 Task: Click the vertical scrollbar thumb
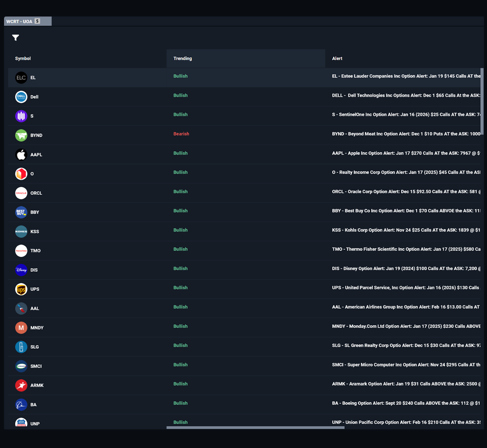click(482, 101)
